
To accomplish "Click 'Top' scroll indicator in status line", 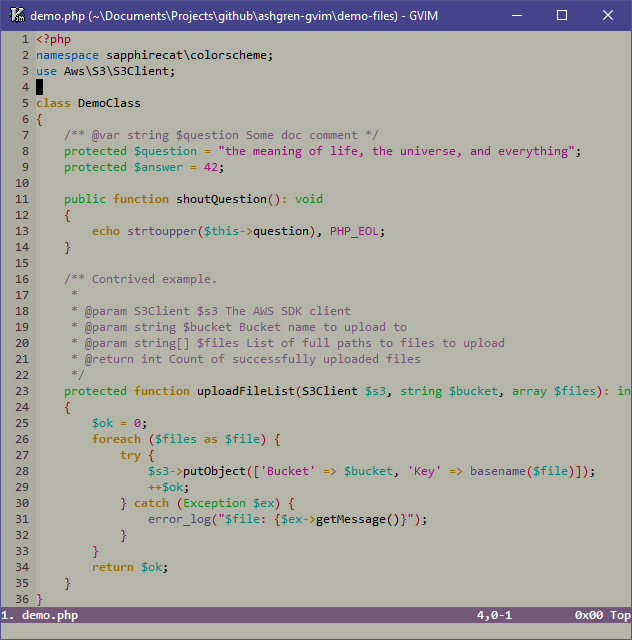I will coord(620,615).
